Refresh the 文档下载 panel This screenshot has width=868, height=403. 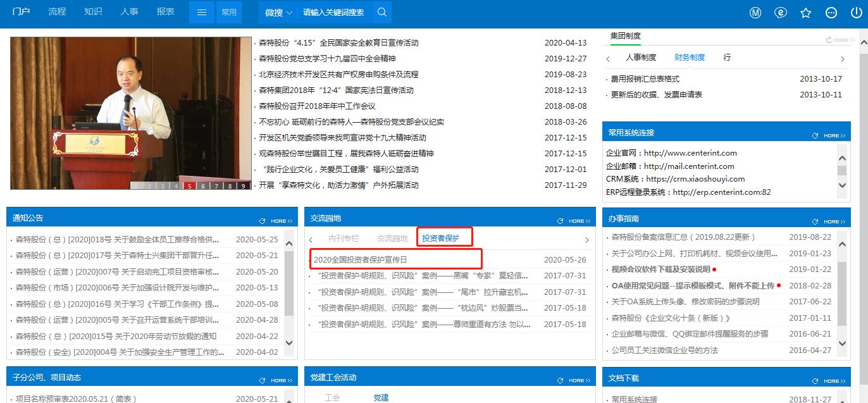(x=815, y=380)
